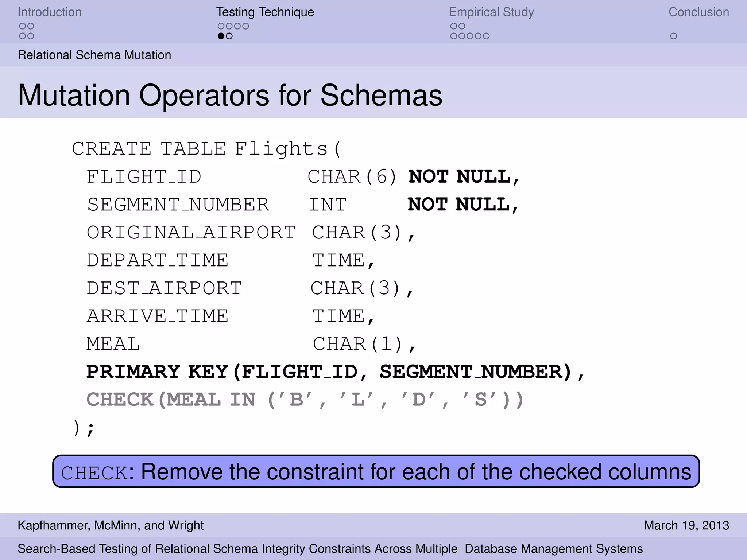The width and height of the screenshot is (747, 560).
Task: Click the SEGMENT_NUMBER column name
Action: [178, 205]
